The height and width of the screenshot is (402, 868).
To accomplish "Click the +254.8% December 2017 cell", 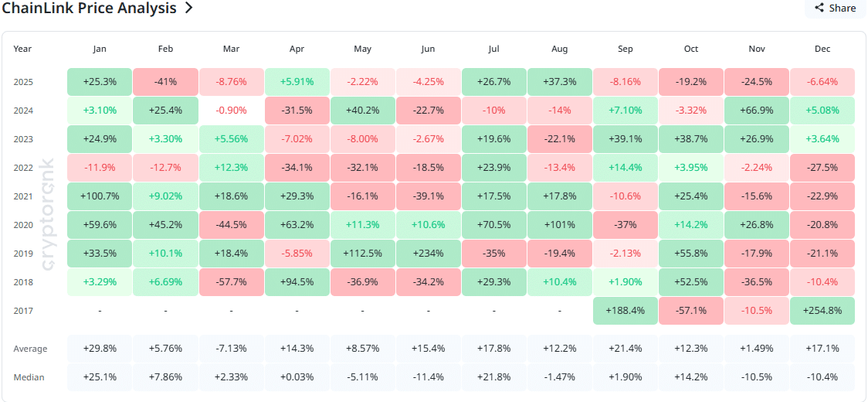I will 822,311.
